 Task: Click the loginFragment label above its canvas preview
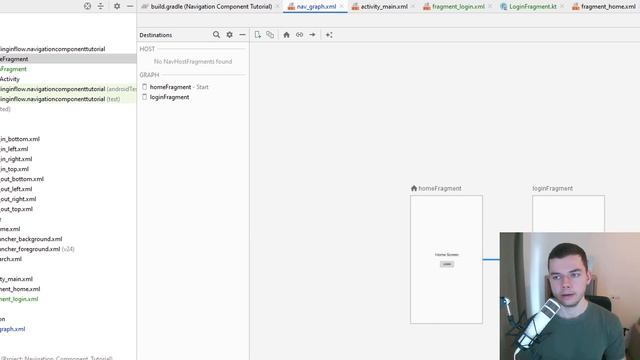552,188
